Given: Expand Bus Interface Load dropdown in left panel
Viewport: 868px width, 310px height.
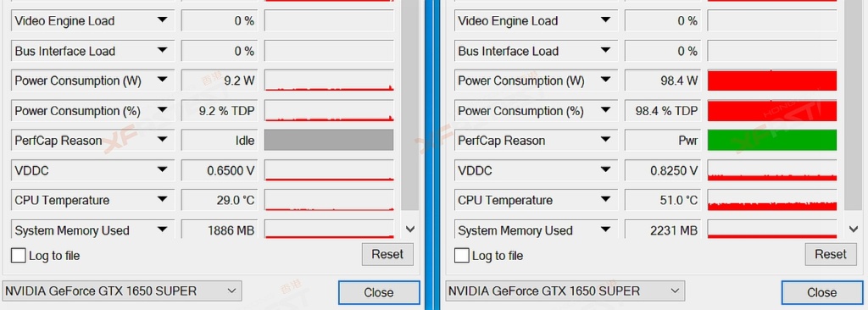Looking at the screenshot, I should pos(162,51).
